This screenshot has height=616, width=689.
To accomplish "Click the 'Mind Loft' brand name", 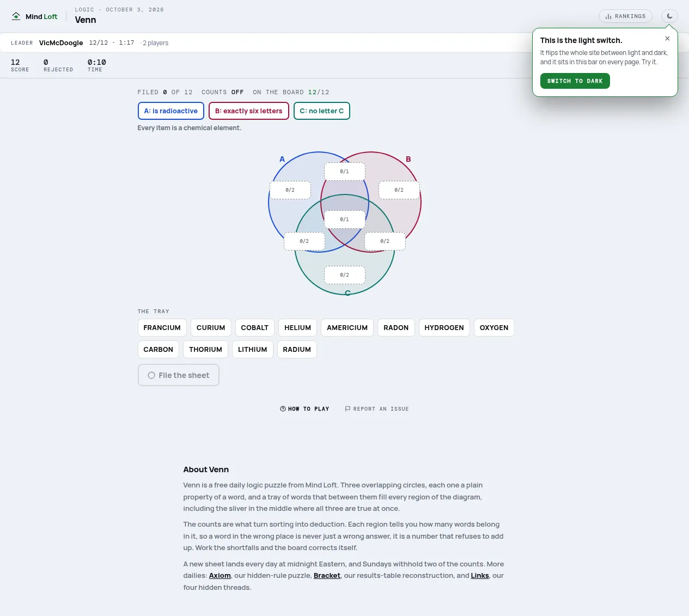I will point(41,17).
